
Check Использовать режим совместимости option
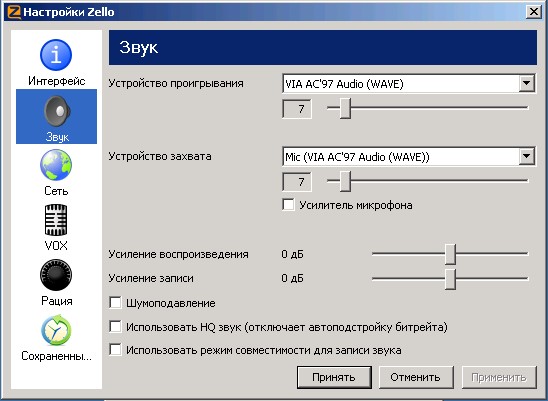tap(115, 350)
